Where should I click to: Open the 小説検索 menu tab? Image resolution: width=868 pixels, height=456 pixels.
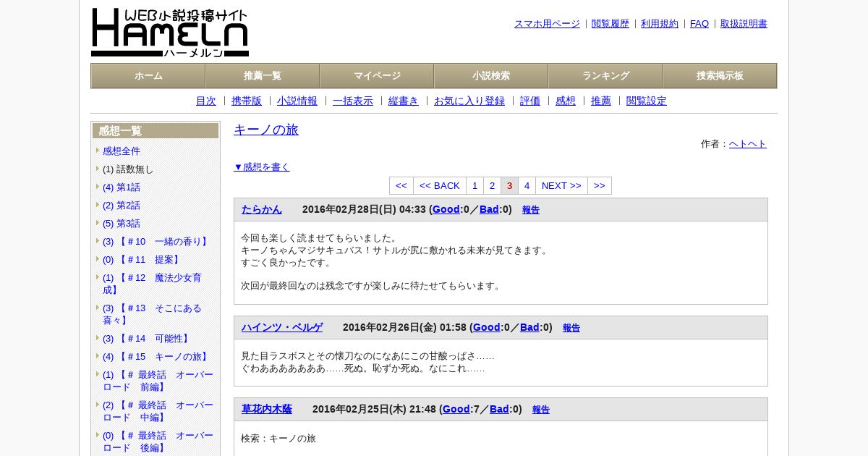[x=491, y=75]
